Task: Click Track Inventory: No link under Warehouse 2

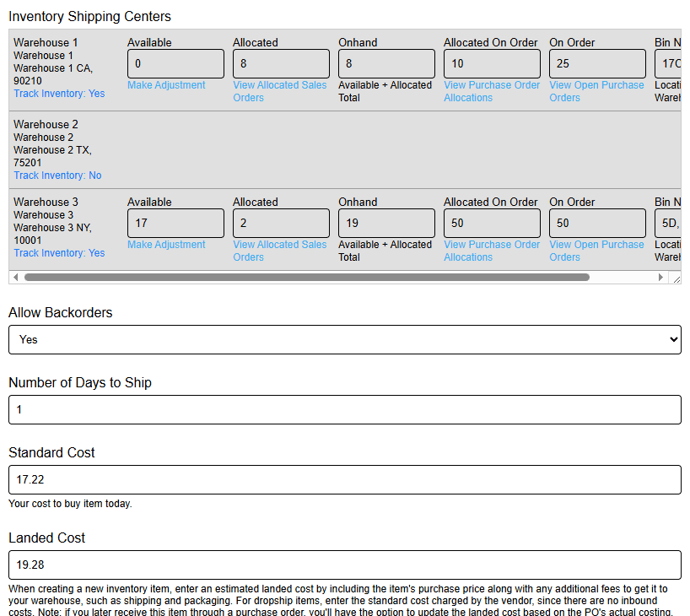Action: tap(57, 176)
